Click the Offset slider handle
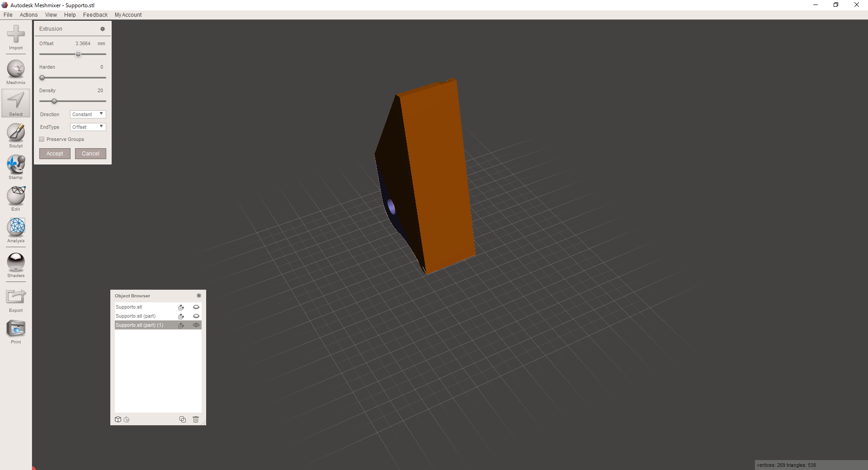868x470 pixels. point(78,54)
